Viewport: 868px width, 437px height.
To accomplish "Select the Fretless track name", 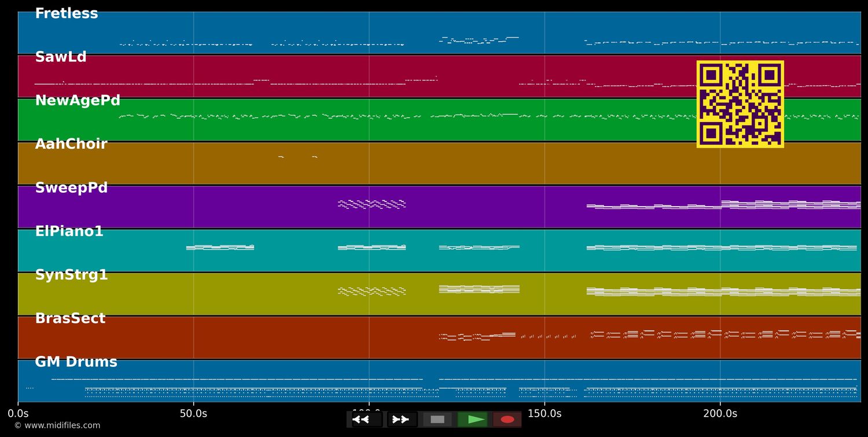I will click(x=66, y=13).
